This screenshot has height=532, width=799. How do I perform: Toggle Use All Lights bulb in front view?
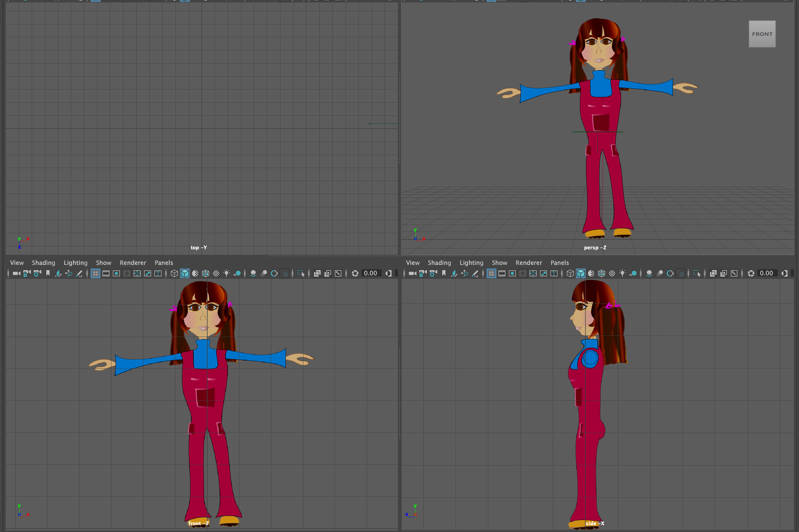click(x=226, y=273)
